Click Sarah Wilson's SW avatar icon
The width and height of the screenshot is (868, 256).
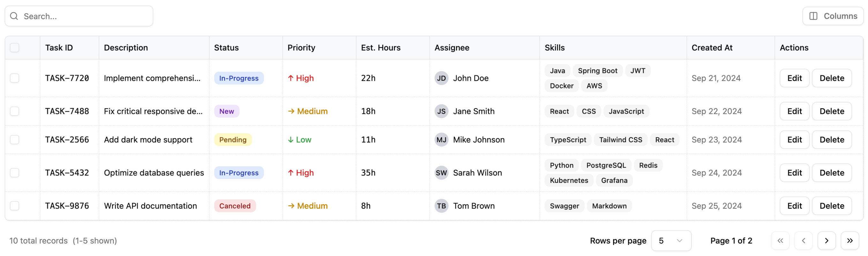pyautogui.click(x=441, y=172)
